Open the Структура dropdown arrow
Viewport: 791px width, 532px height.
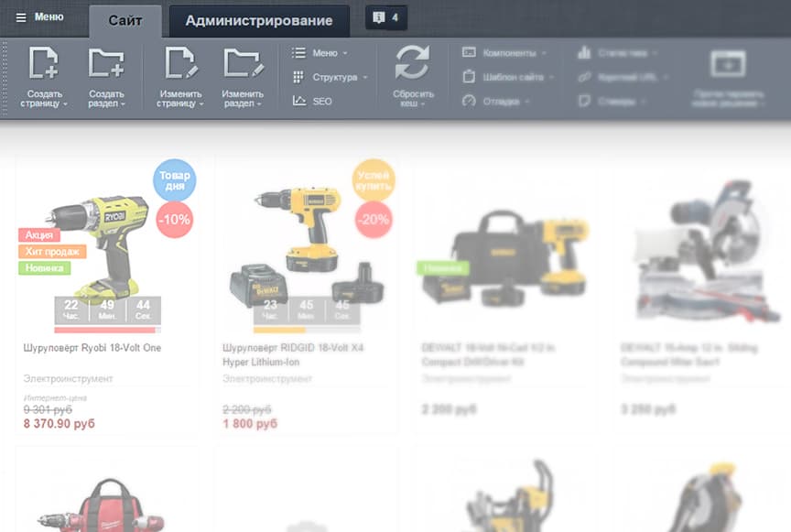pos(365,77)
